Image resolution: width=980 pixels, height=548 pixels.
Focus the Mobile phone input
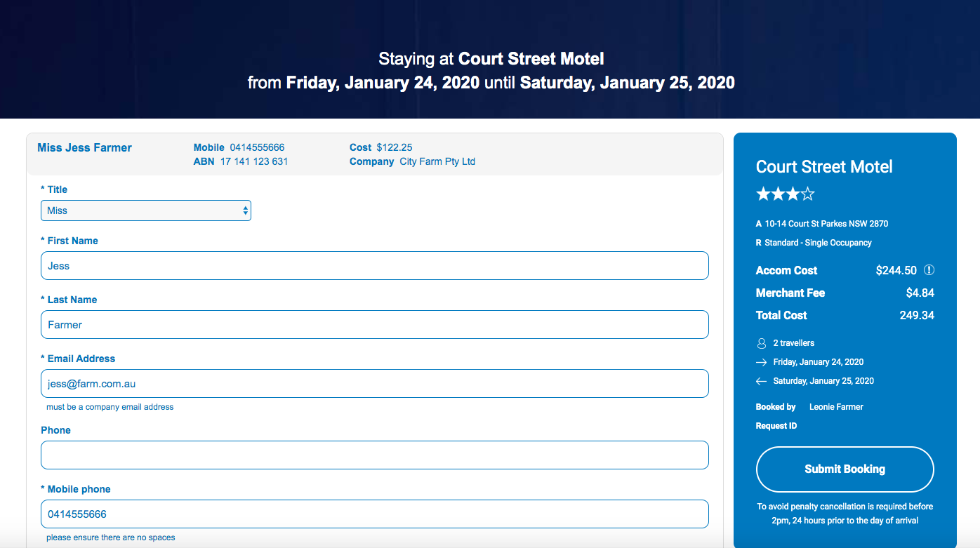[374, 514]
